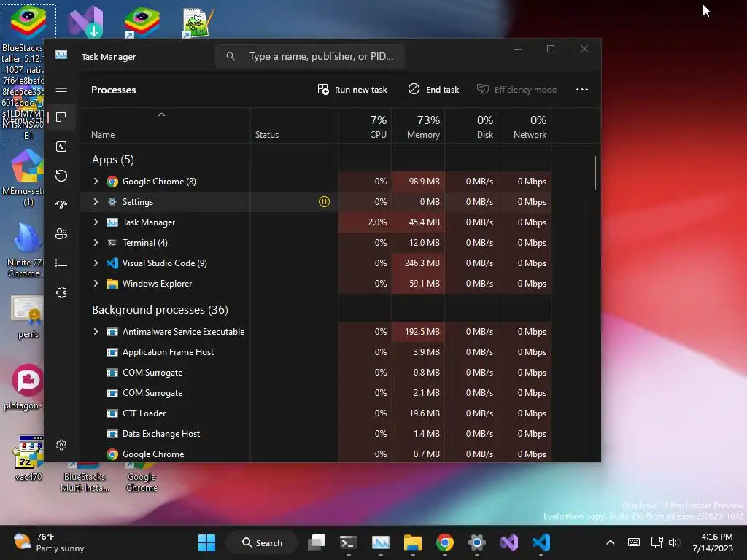The image size is (747, 560).
Task: Click the Google Chrome icon in Apps list
Action: [x=112, y=182]
